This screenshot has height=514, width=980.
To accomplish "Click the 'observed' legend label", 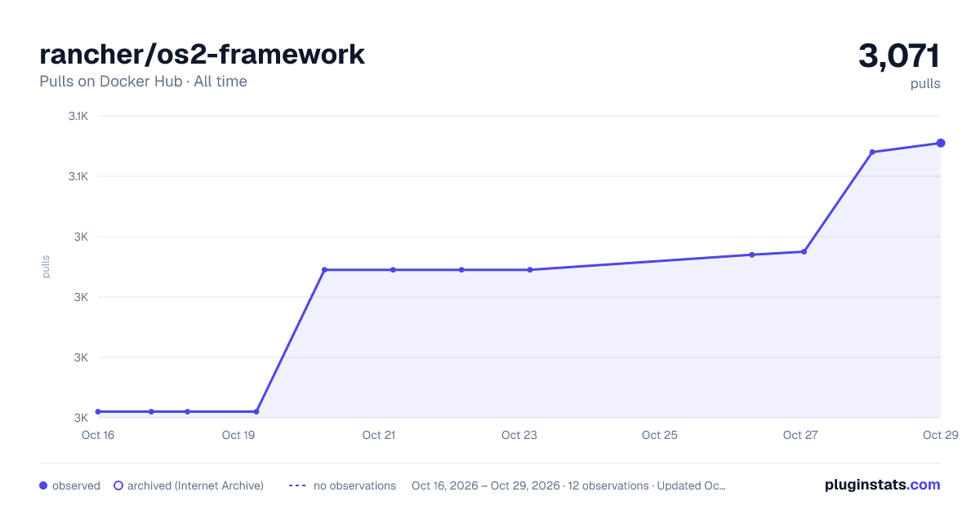I will pyautogui.click(x=76, y=485).
